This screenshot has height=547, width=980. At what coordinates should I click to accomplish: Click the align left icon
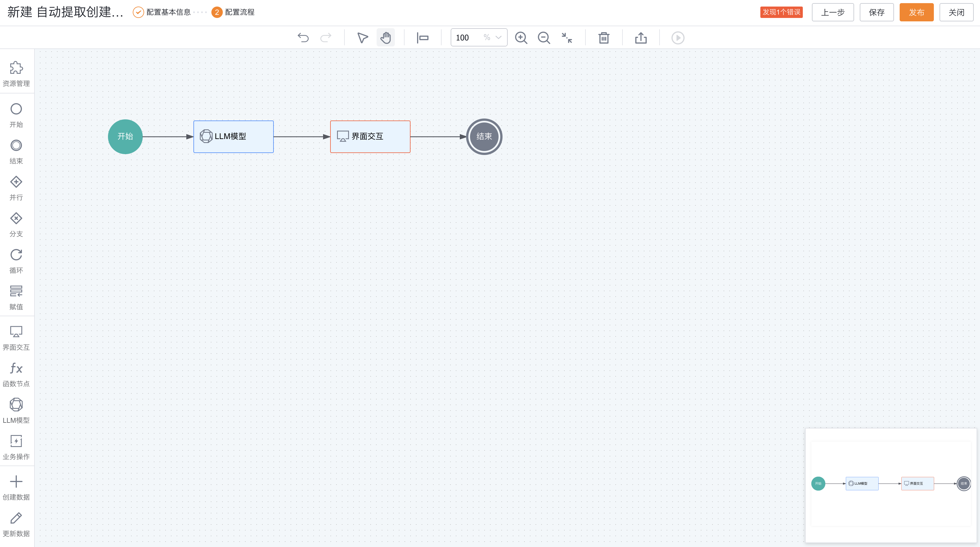pos(423,38)
